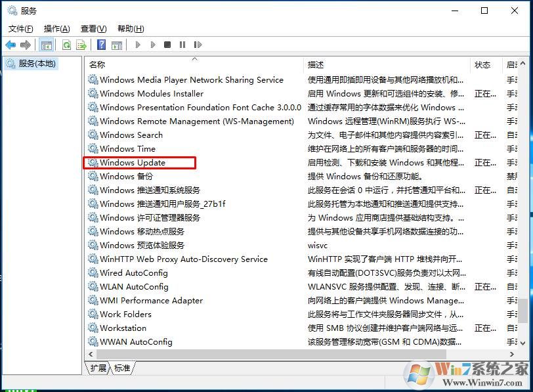Click the horizontal scrollbar thumb
The height and width of the screenshot is (392, 533).
(271, 355)
